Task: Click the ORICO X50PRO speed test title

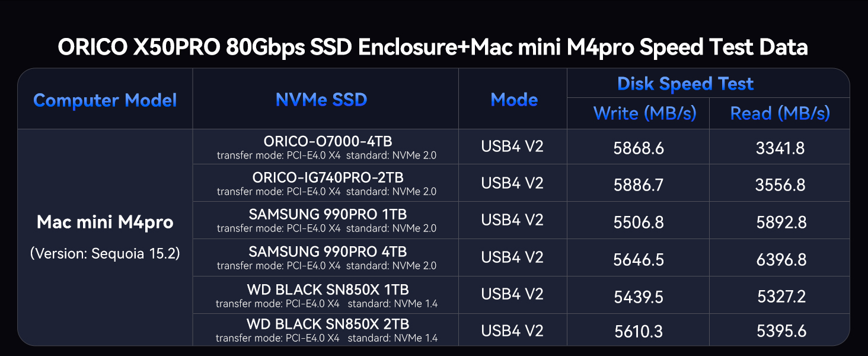Action: (x=433, y=47)
